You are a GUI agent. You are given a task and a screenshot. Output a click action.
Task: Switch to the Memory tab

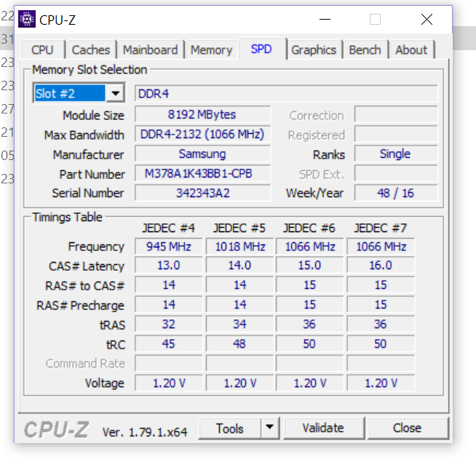(x=212, y=49)
